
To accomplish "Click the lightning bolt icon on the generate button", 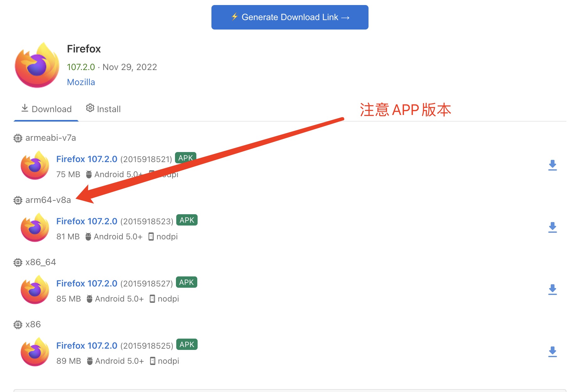I will point(235,17).
